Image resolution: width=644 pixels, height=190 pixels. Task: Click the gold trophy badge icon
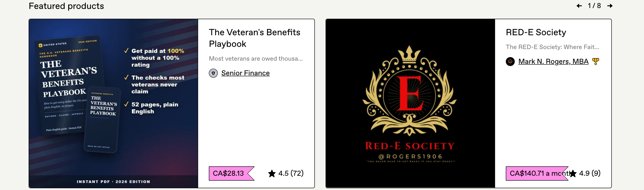pyautogui.click(x=596, y=61)
